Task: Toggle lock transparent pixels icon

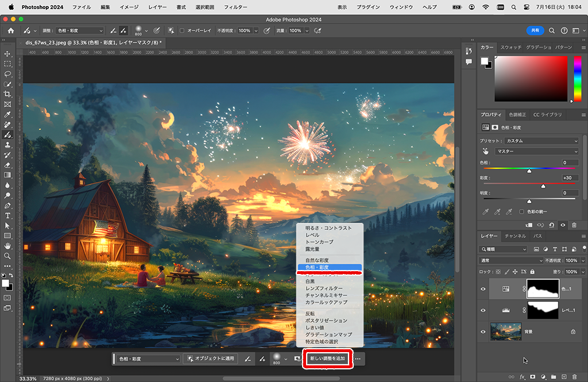Action: coord(498,272)
